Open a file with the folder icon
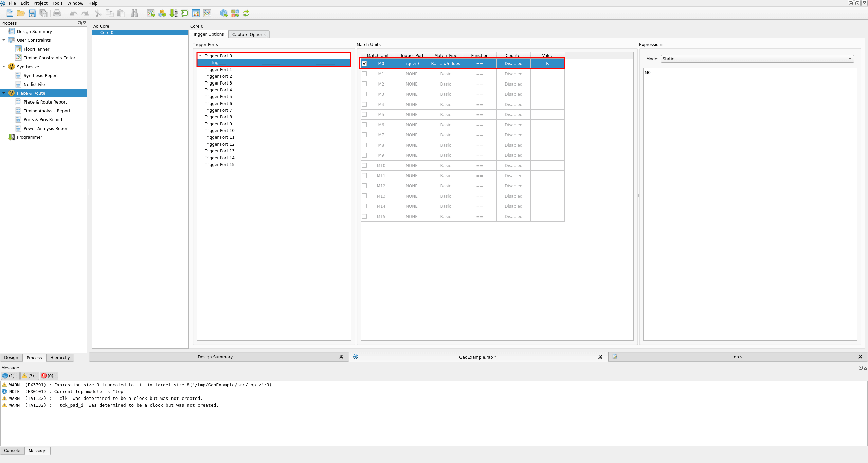The image size is (868, 463). (x=21, y=13)
